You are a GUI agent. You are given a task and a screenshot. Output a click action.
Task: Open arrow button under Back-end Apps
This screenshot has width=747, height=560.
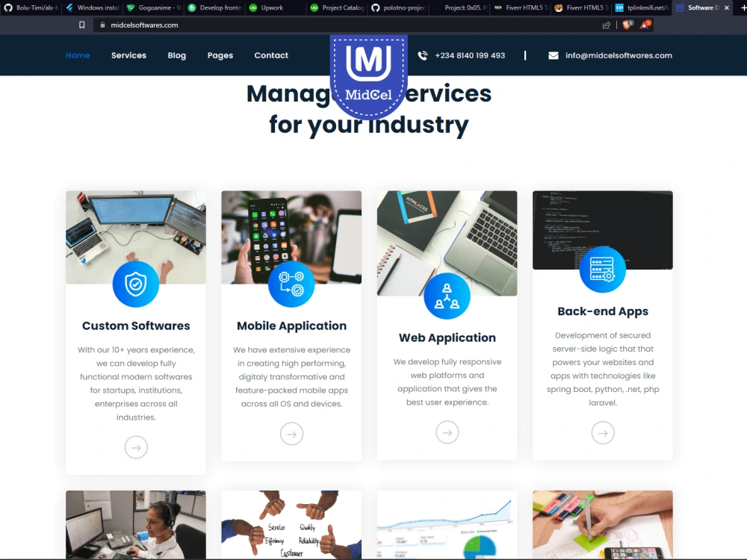point(603,433)
